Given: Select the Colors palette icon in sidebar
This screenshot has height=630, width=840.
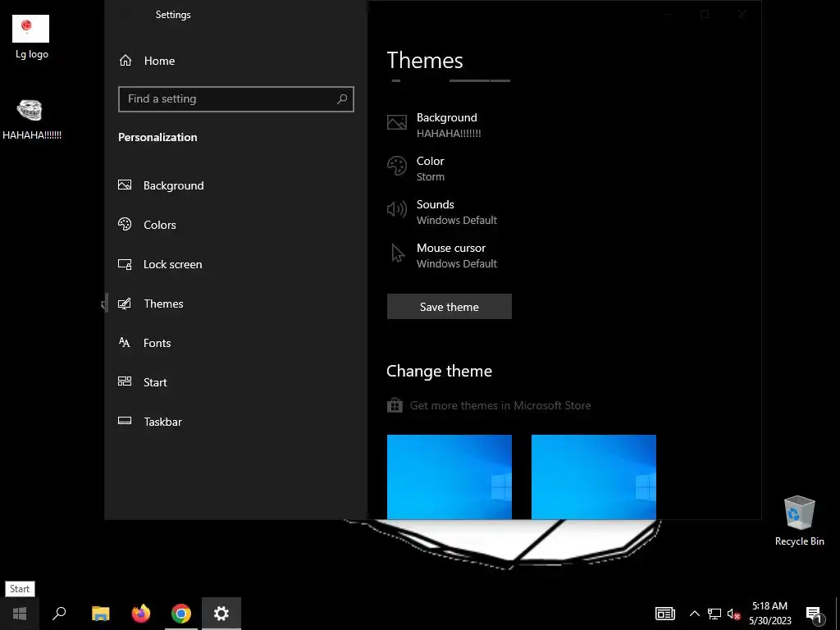Looking at the screenshot, I should coord(125,224).
